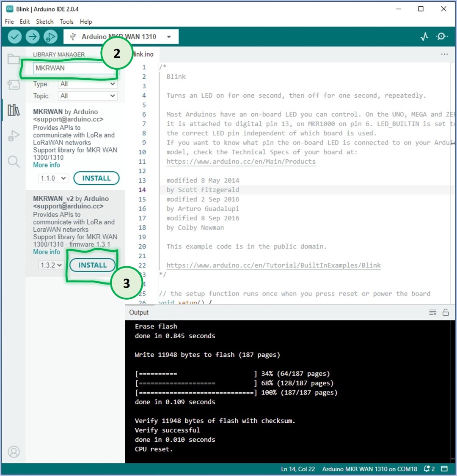
Task: Open the Sketchbook folder sidebar icon
Action: coord(14,59)
